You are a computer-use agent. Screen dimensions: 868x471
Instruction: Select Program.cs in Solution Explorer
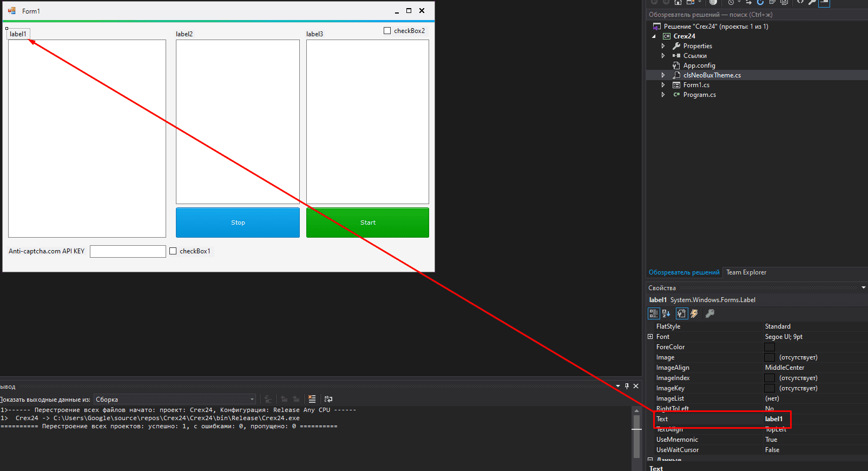pos(700,95)
